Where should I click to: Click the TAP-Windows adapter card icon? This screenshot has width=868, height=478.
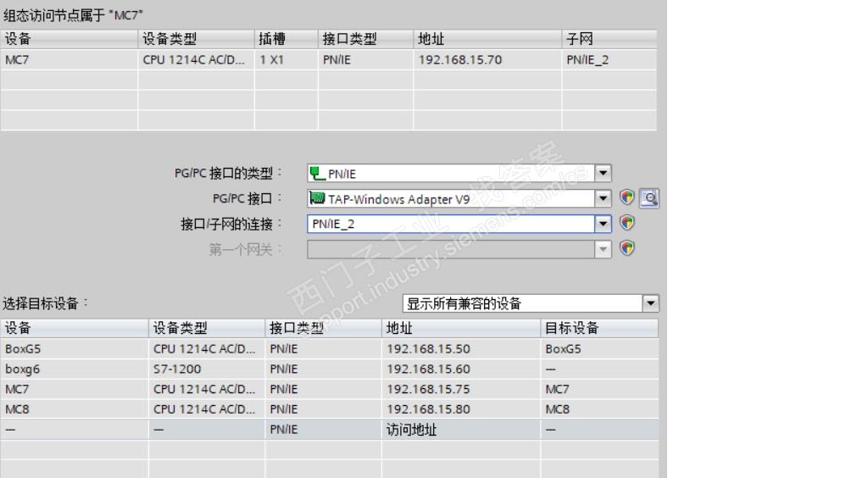point(317,198)
